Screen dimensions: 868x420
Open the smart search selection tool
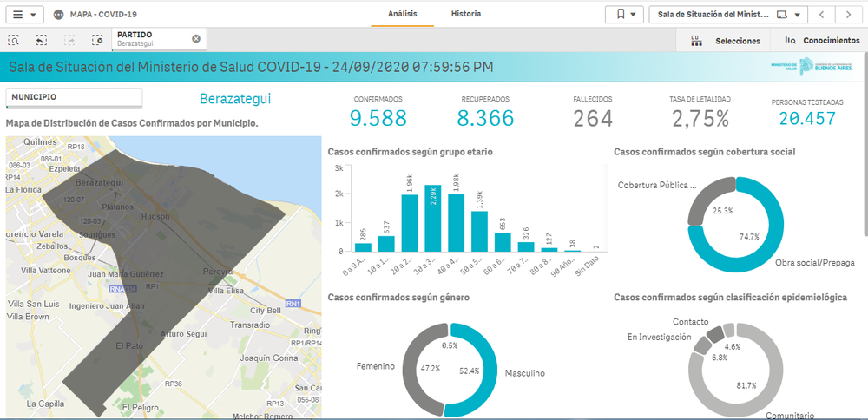click(15, 40)
